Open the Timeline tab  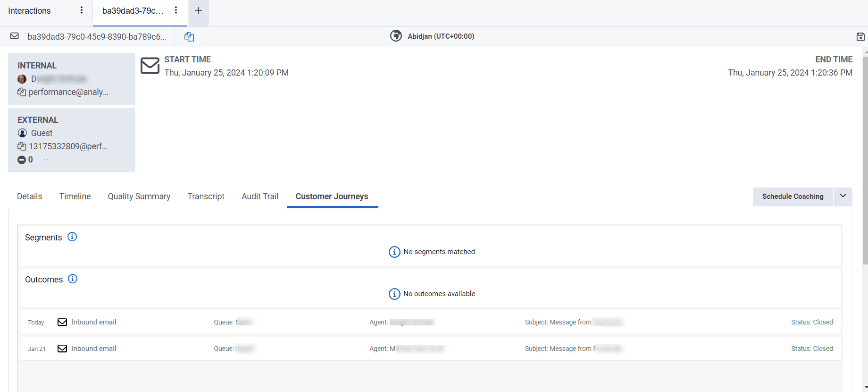(x=75, y=196)
